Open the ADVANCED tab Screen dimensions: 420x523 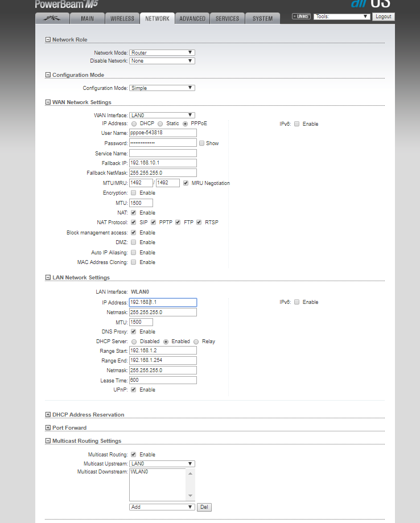[192, 18]
